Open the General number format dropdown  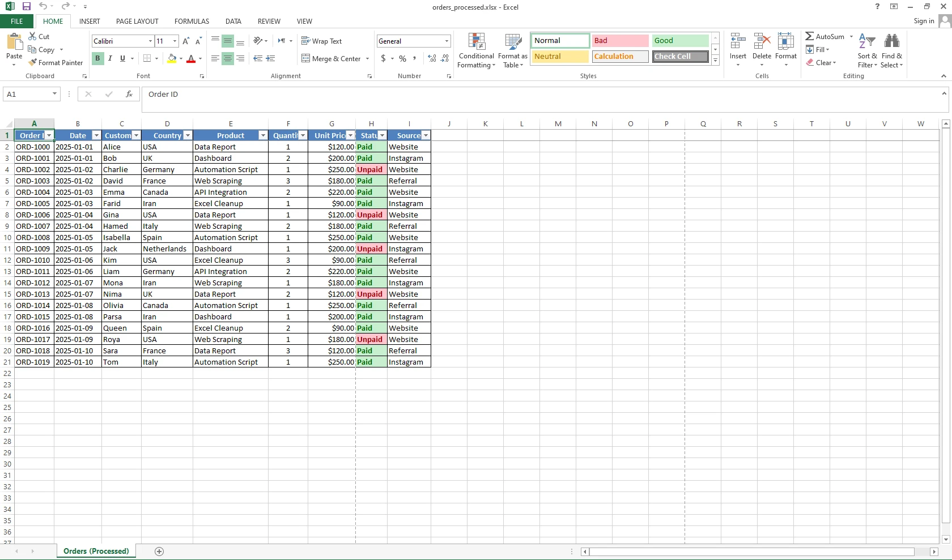[x=447, y=41]
